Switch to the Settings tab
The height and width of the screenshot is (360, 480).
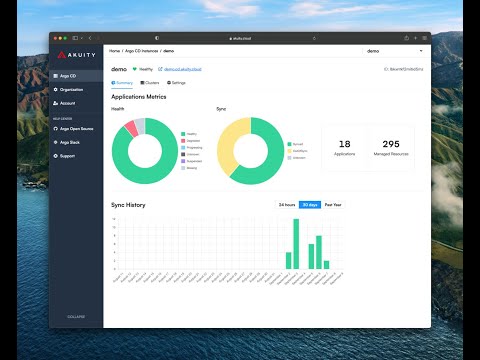point(176,83)
